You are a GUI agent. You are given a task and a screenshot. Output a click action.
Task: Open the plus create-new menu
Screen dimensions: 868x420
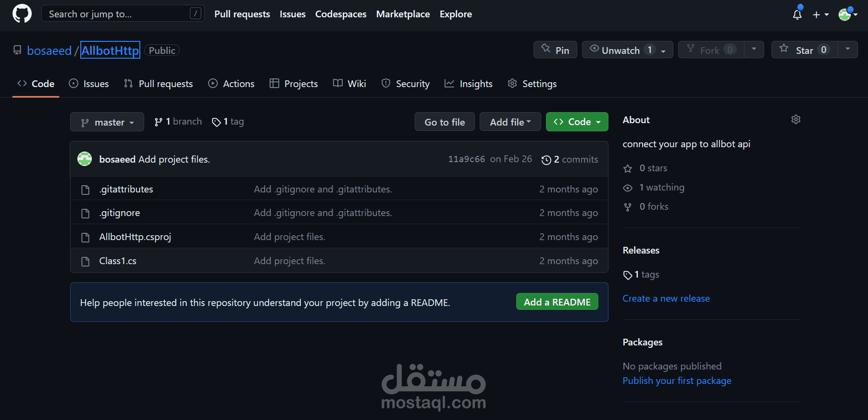point(820,14)
